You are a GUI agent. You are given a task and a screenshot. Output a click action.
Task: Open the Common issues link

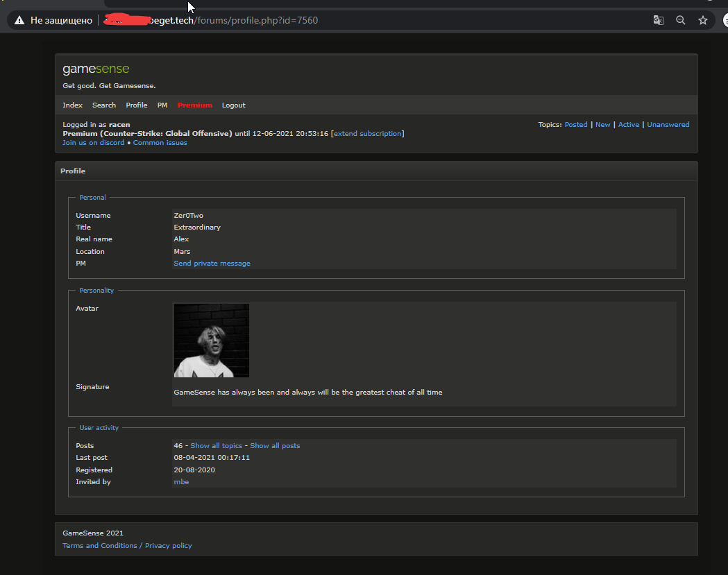[x=160, y=142]
